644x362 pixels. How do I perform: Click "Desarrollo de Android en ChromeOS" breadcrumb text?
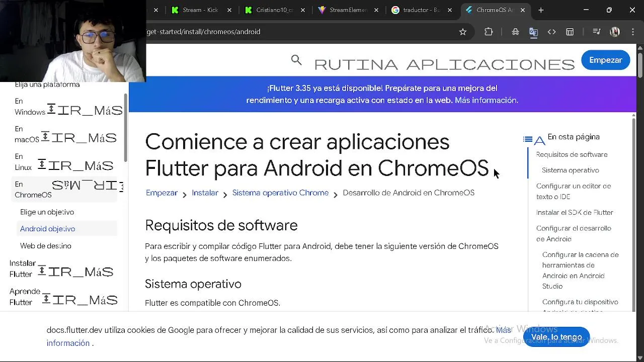click(x=409, y=193)
